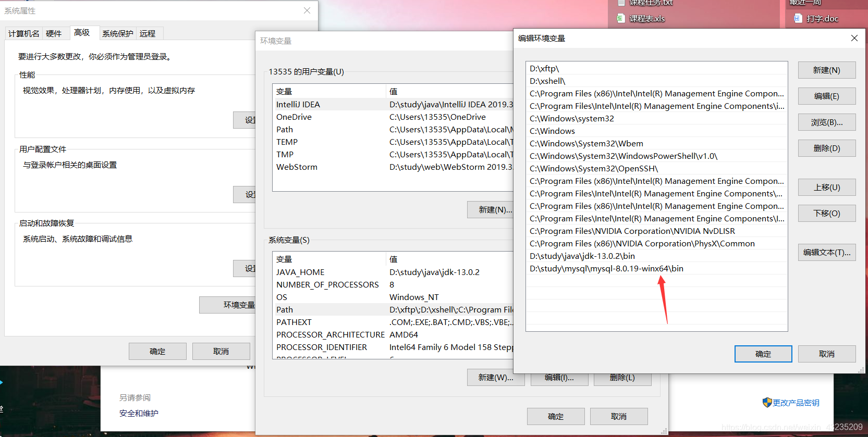Image resolution: width=868 pixels, height=437 pixels.
Task: Click the 删除(D) button
Action: pos(827,148)
